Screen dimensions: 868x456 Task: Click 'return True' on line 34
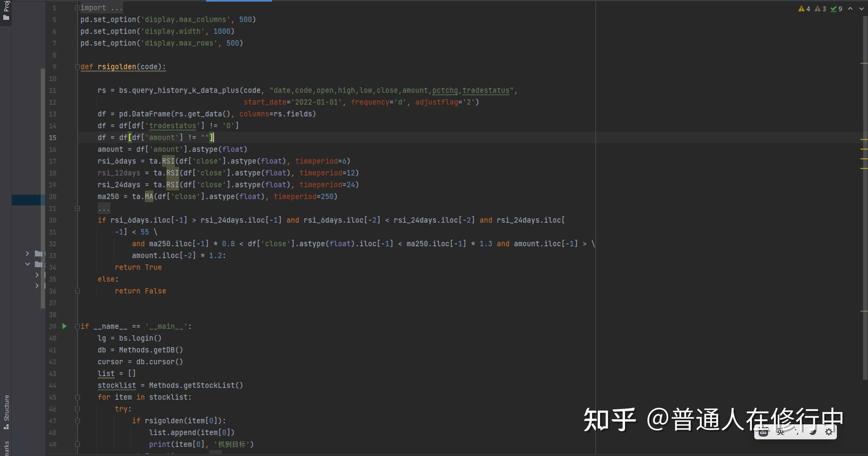pos(138,267)
